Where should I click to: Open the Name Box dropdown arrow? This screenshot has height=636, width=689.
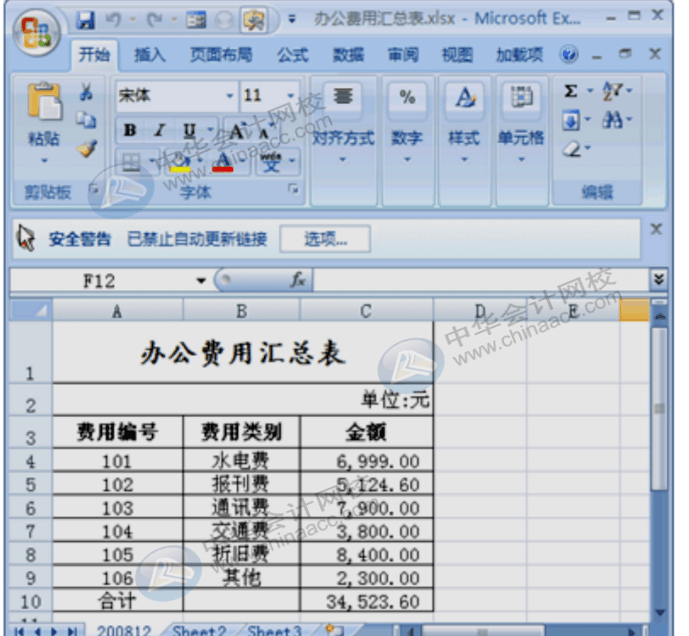tap(201, 281)
